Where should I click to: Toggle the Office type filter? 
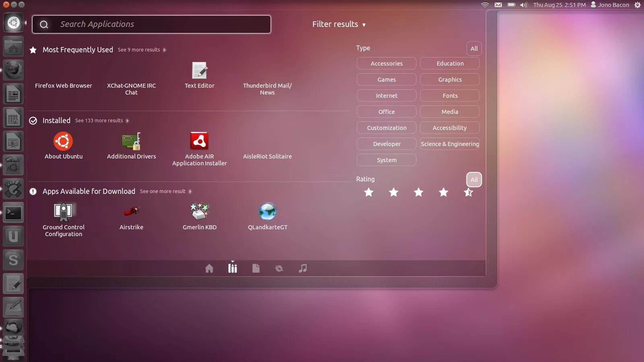386,112
